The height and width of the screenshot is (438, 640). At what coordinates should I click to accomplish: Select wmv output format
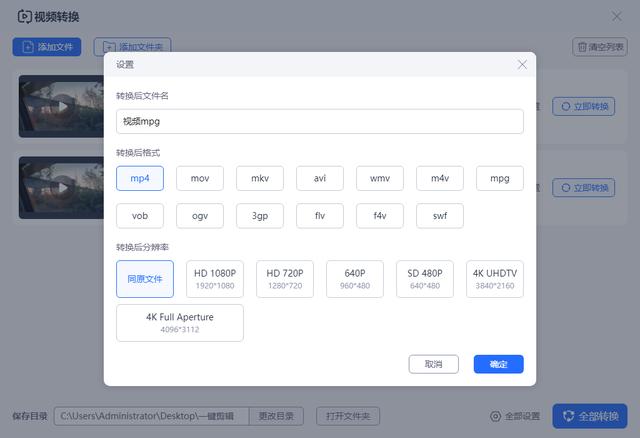380,178
